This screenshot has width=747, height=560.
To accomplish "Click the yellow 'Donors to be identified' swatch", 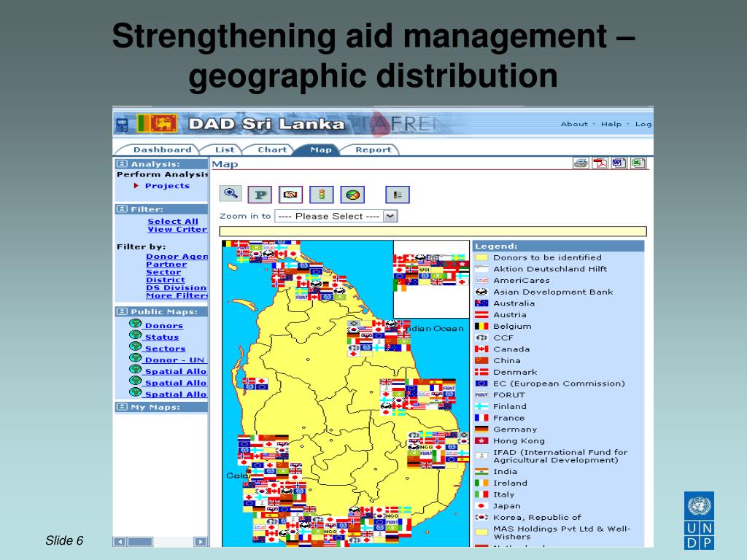I will (x=481, y=257).
